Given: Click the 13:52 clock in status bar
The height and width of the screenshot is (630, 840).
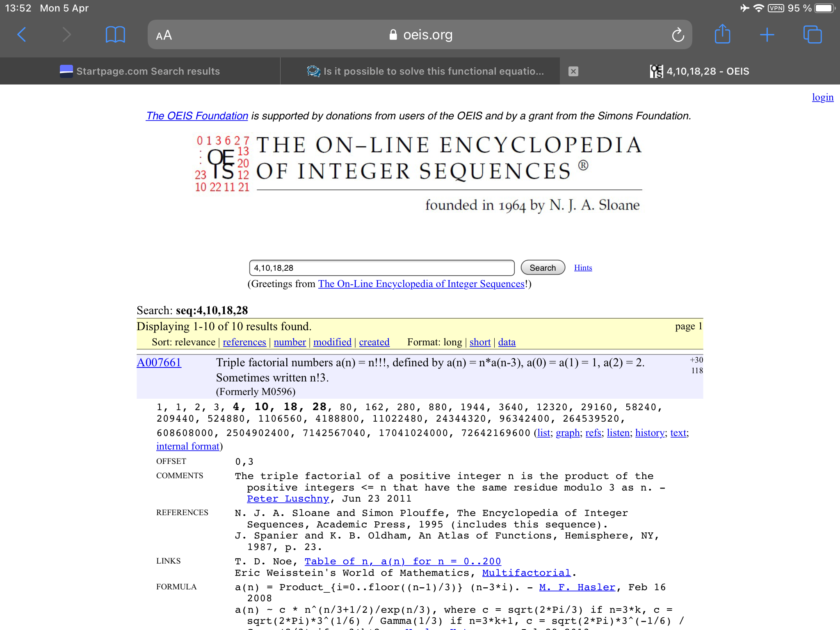Looking at the screenshot, I should [x=18, y=8].
